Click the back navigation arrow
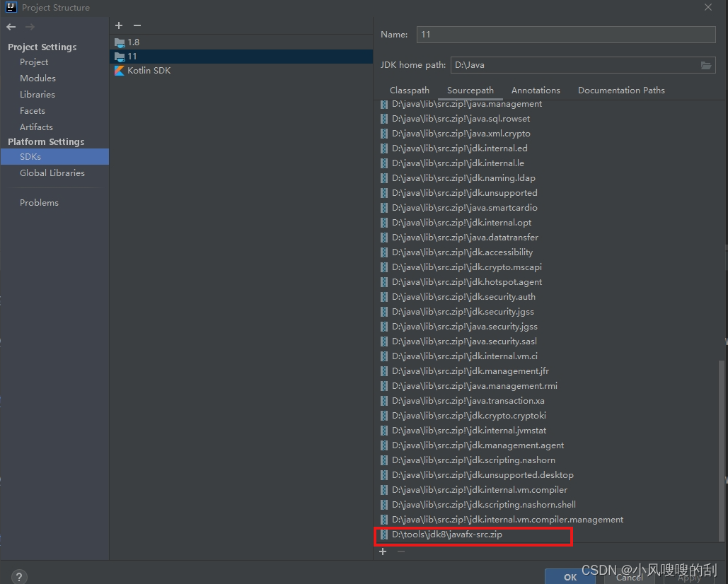This screenshot has height=584, width=728. (x=11, y=27)
